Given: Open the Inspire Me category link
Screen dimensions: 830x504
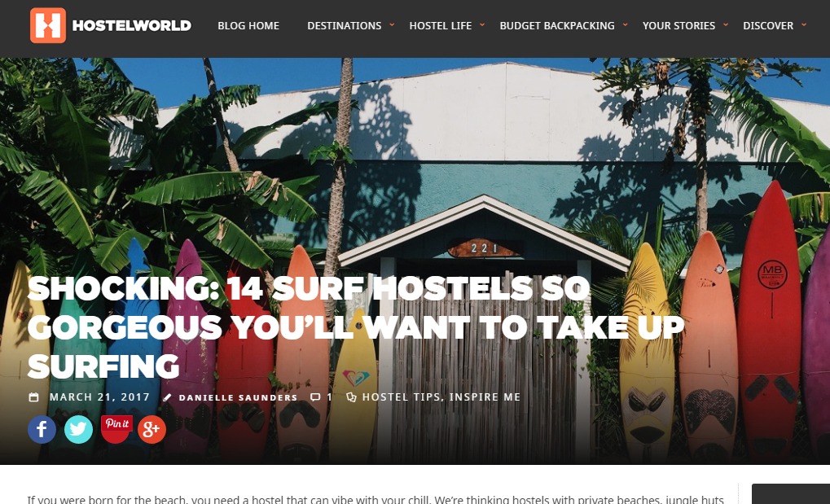Looking at the screenshot, I should tap(485, 397).
